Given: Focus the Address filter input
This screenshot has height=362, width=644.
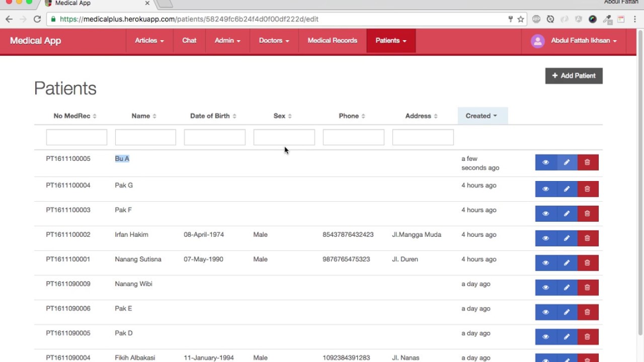Looking at the screenshot, I should pos(423,137).
